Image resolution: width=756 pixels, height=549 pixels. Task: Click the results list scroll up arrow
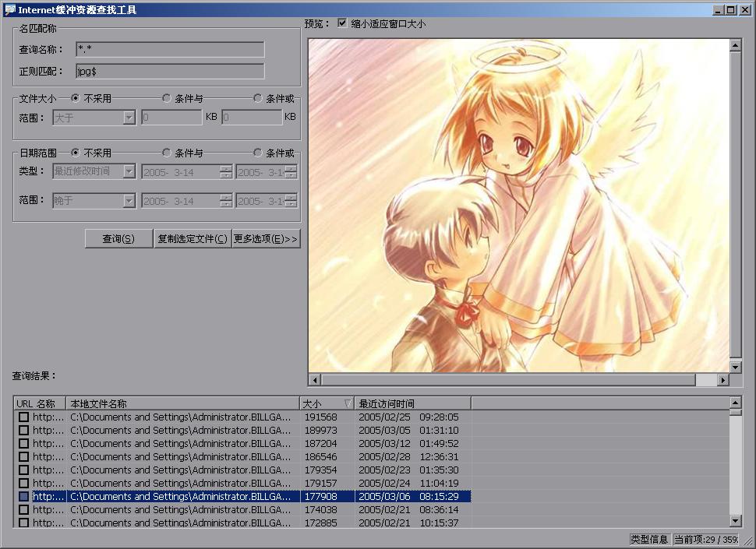tap(735, 403)
